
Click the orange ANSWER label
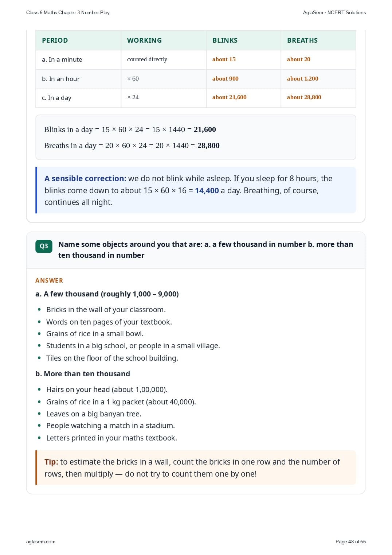pyautogui.click(x=49, y=280)
